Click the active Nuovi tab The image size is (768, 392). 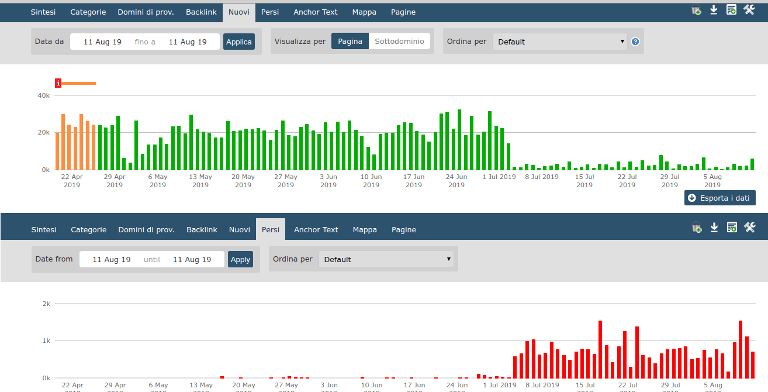click(239, 12)
